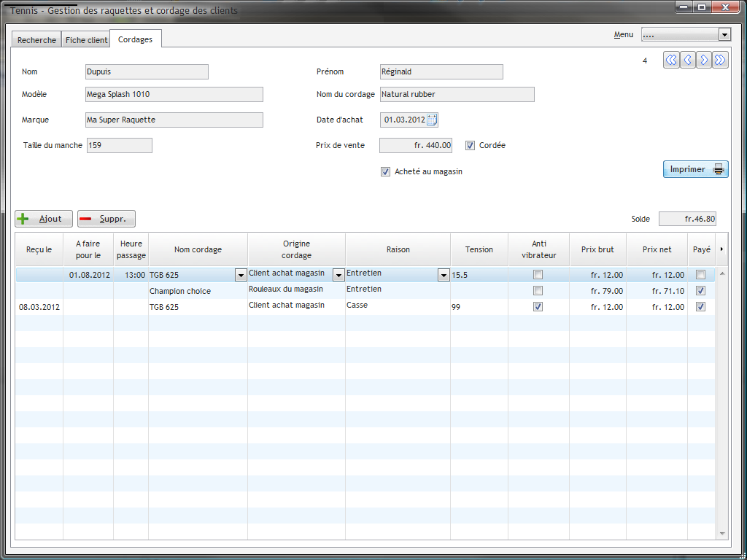
Task: Click the table scrollbar up arrow
Action: 721,274
